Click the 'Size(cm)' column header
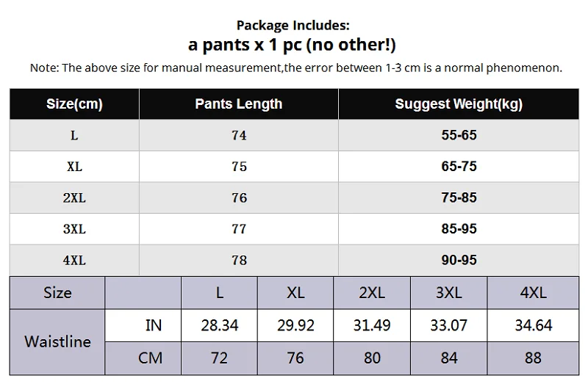Image resolution: width=588 pixels, height=384 pixels. click(x=74, y=104)
